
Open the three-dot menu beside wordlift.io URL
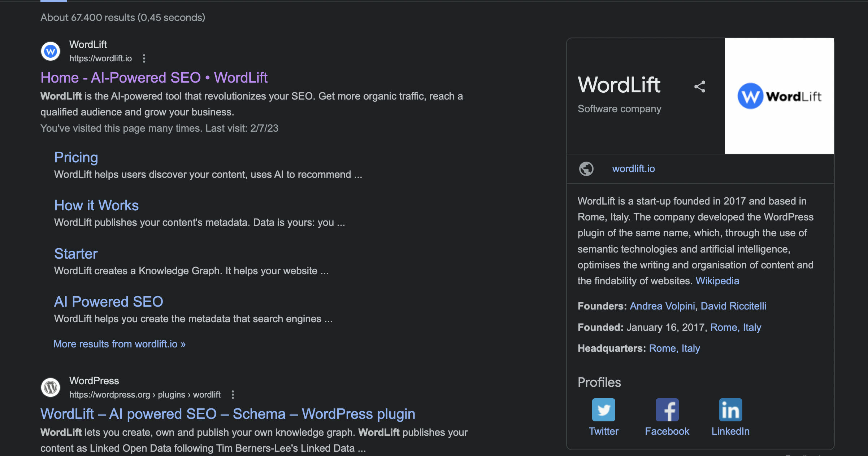coord(144,58)
